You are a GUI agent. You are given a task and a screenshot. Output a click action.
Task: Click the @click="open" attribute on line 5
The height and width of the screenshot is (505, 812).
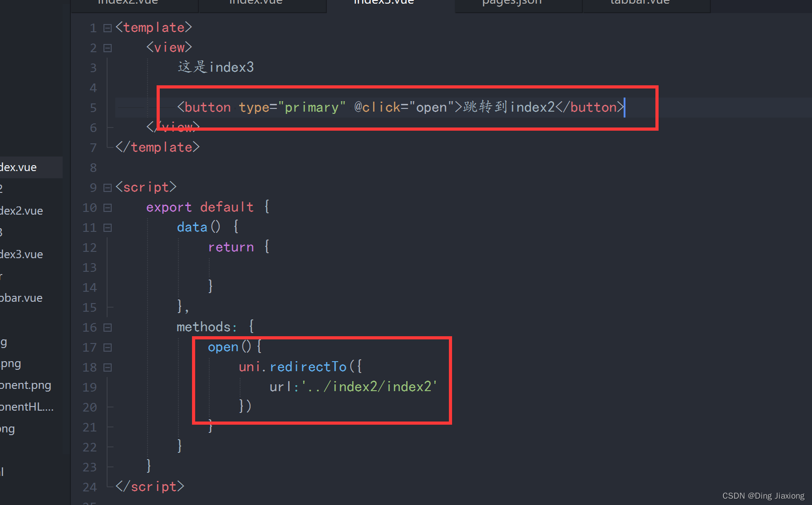pos(404,108)
